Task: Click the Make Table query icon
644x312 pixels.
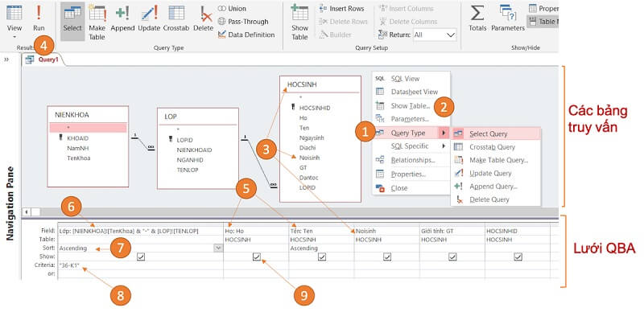Action: (97, 22)
